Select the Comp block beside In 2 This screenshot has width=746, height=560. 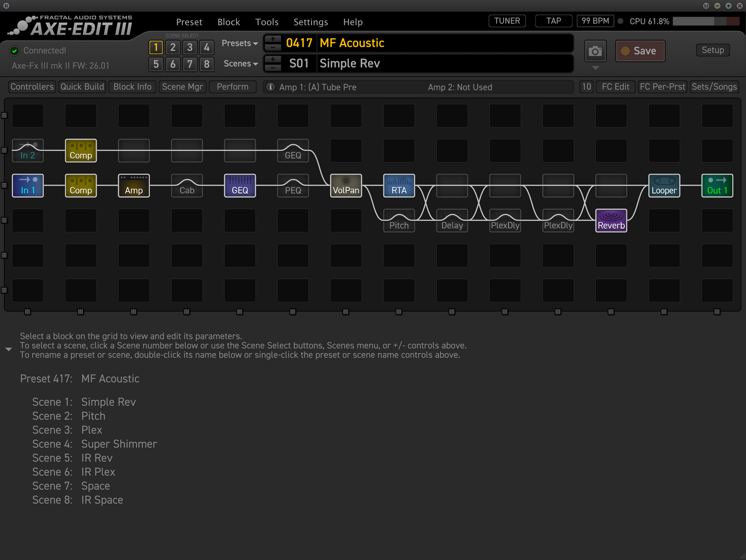pyautogui.click(x=81, y=151)
